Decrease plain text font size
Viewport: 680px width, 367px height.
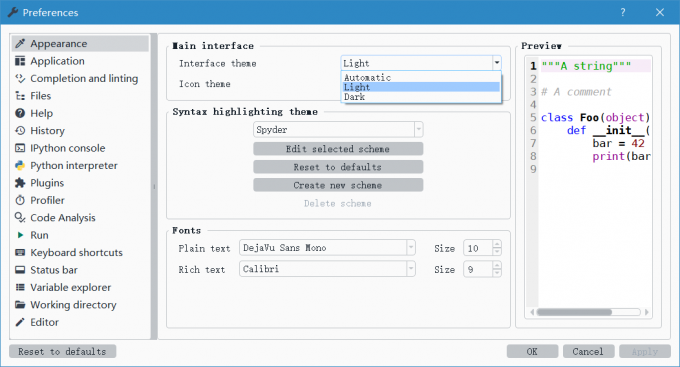pos(497,252)
